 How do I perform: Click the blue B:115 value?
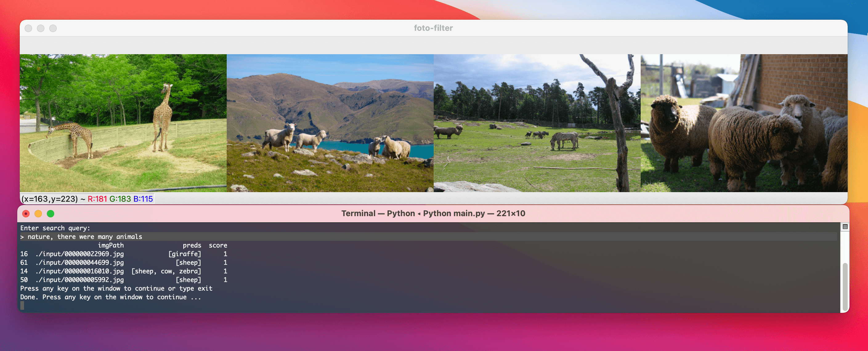pyautogui.click(x=143, y=199)
